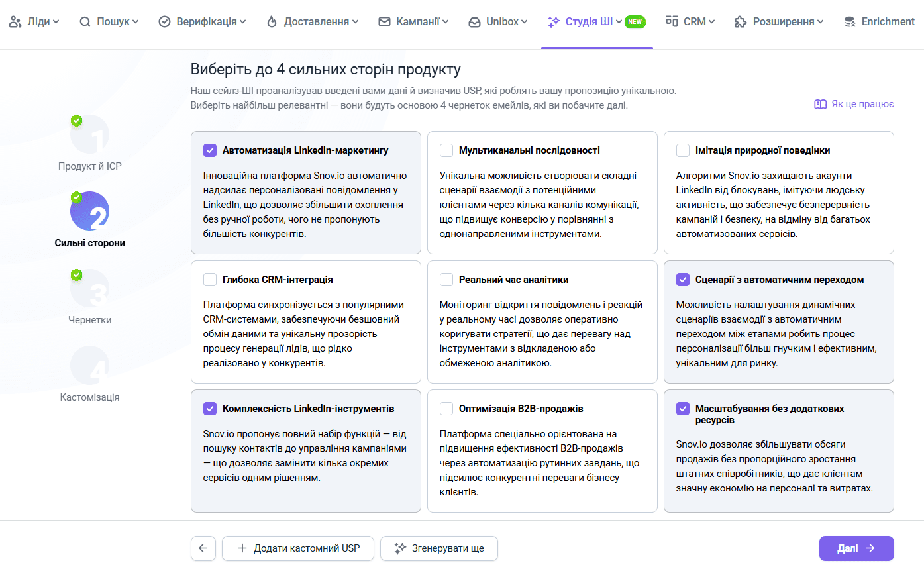The image size is (924, 569).
Task: Uncheck Автоматизація LinkedIn-маркетингу checkbox
Action: [210, 150]
